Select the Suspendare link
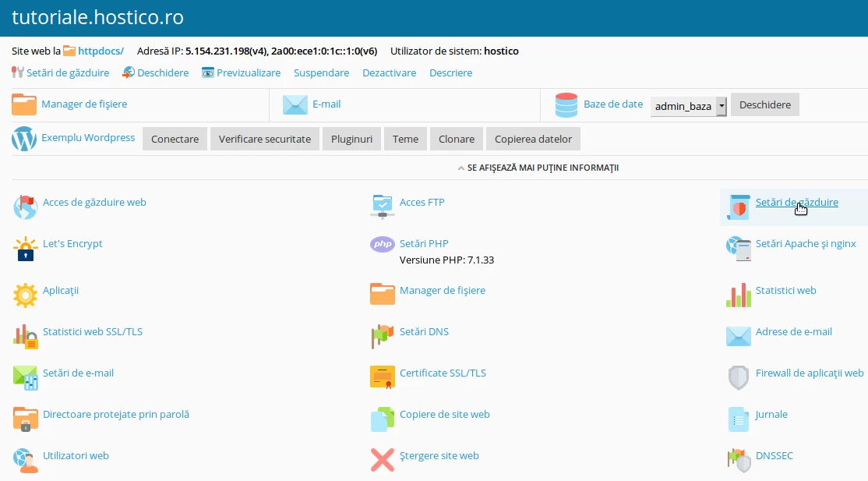 coord(321,73)
